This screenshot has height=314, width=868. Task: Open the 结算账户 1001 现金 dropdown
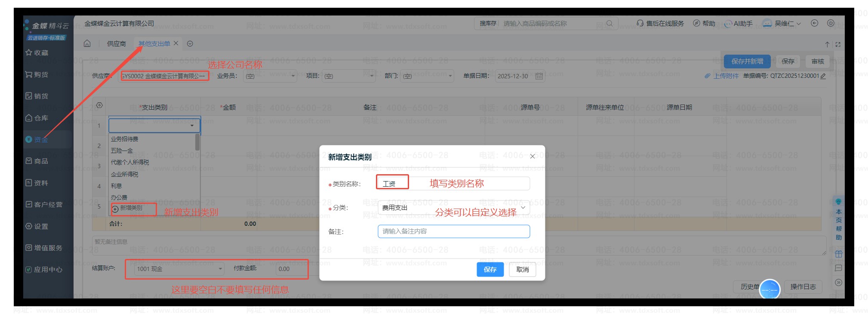pyautogui.click(x=220, y=269)
